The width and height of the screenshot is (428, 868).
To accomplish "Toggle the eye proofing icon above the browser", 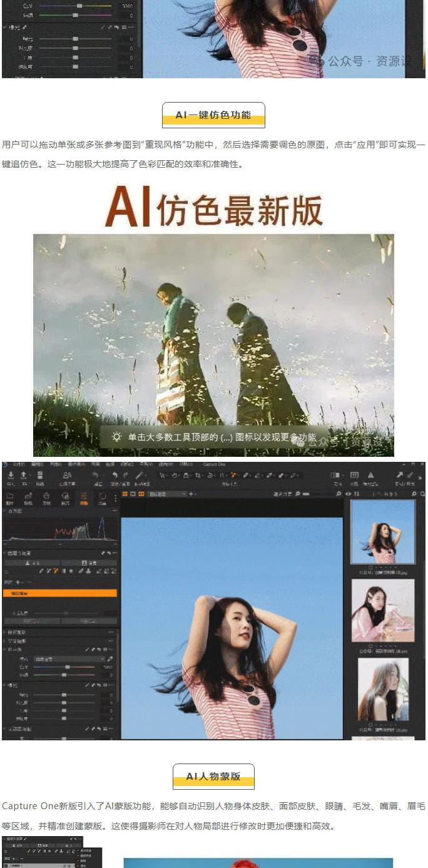I will coord(348,494).
